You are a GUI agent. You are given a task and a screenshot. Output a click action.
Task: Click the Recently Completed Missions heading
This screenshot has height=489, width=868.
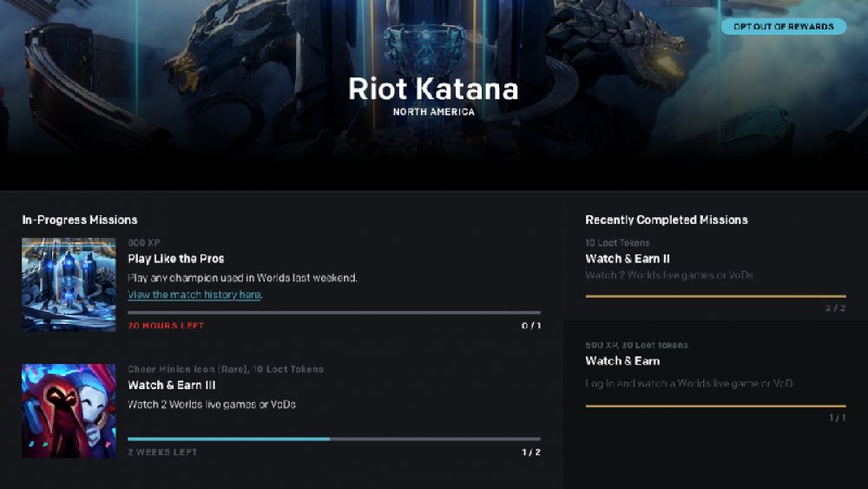[667, 220]
